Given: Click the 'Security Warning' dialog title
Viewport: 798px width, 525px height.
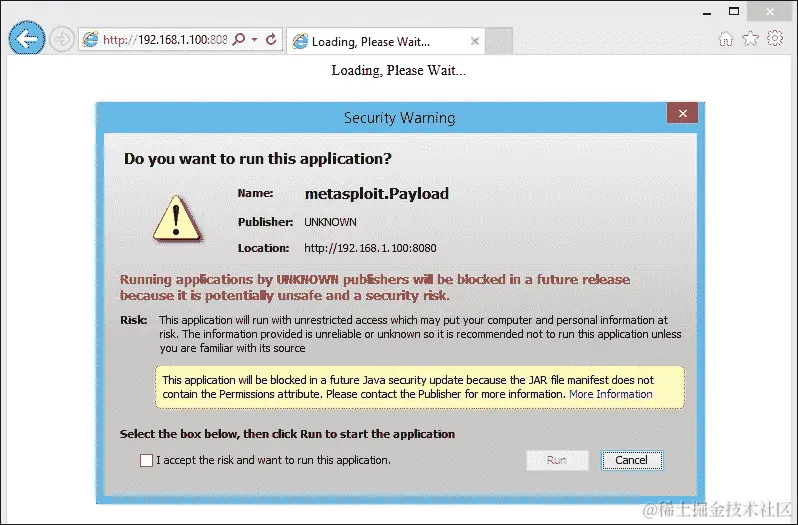Looking at the screenshot, I should (400, 118).
